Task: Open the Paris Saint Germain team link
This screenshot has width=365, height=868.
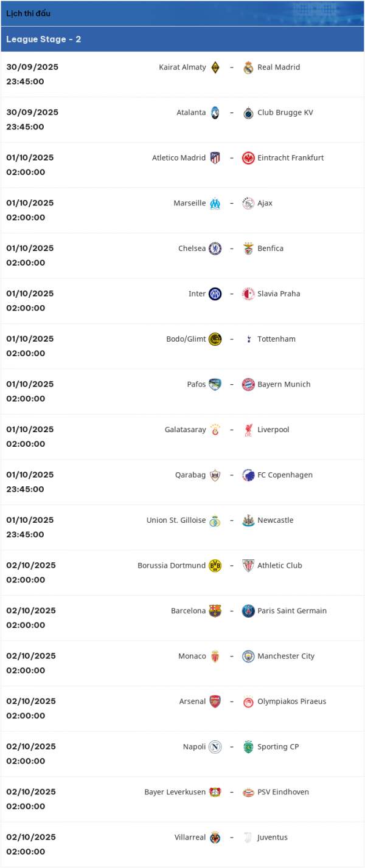Action: [292, 611]
